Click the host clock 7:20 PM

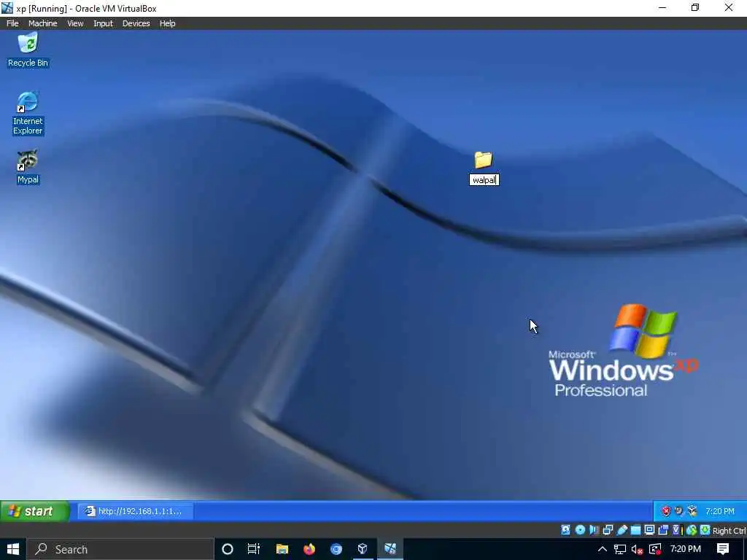686,549
